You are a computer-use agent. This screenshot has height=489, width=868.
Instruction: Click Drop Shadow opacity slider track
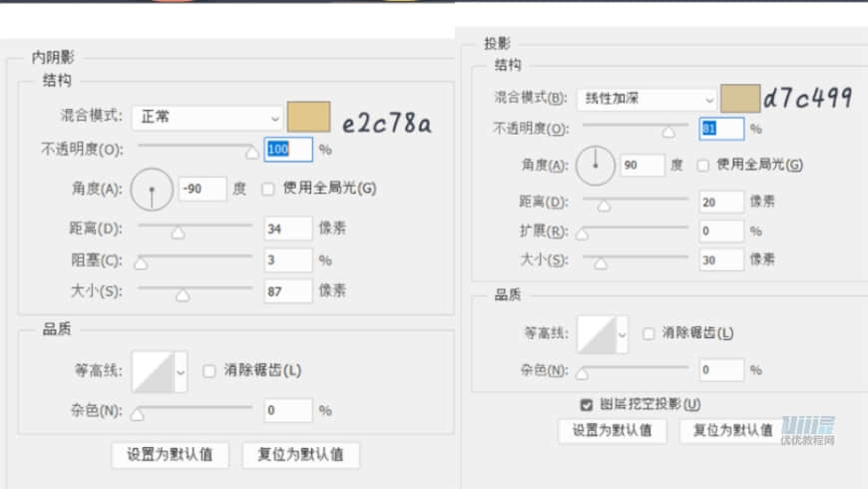click(x=635, y=128)
